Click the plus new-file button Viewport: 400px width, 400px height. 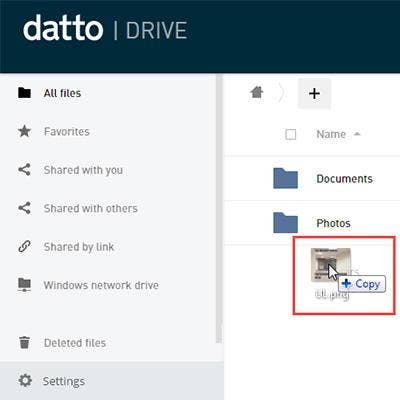pyautogui.click(x=314, y=94)
